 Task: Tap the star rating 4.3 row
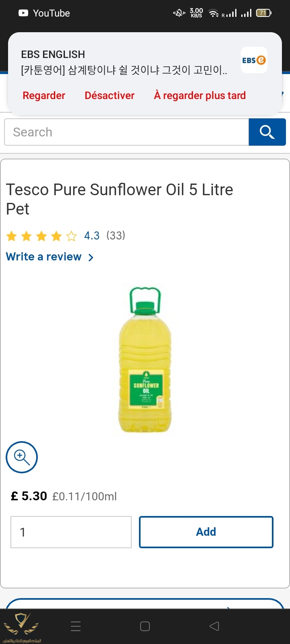pos(66,235)
